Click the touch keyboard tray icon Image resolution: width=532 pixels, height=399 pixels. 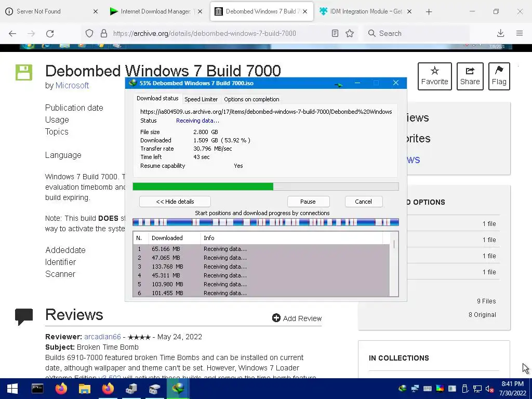pyautogui.click(x=428, y=389)
